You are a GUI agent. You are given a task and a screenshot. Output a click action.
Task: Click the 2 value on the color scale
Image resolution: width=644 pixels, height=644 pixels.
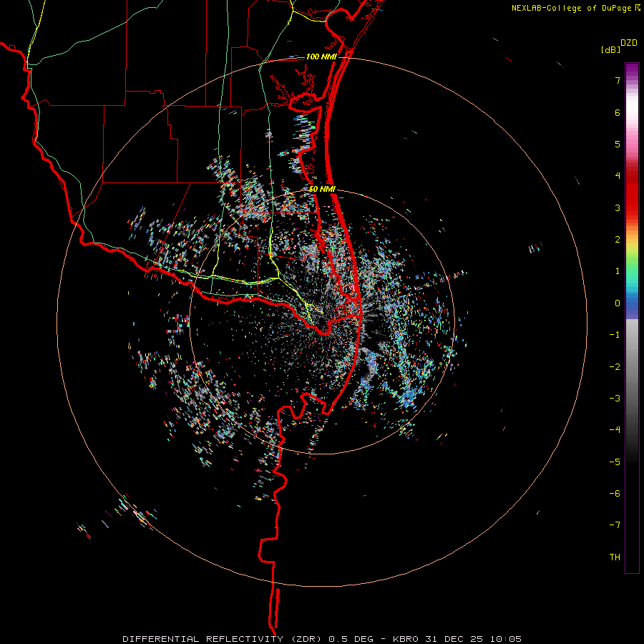(618, 240)
